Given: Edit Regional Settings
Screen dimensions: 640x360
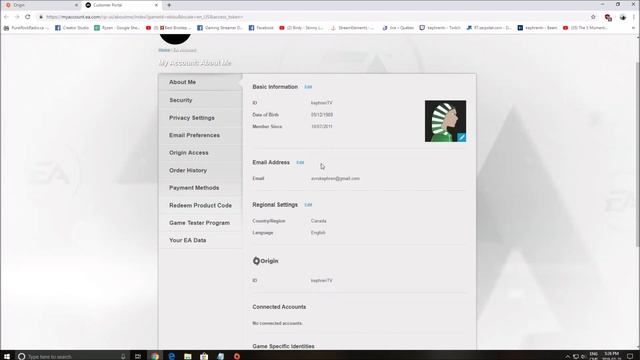Looking at the screenshot, I should (308, 205).
